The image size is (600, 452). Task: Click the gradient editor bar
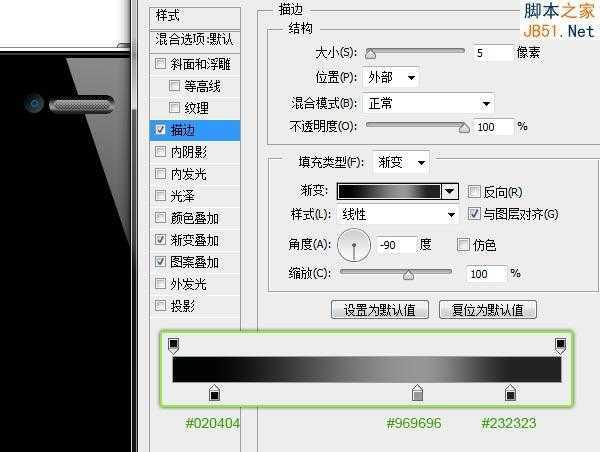coord(367,369)
